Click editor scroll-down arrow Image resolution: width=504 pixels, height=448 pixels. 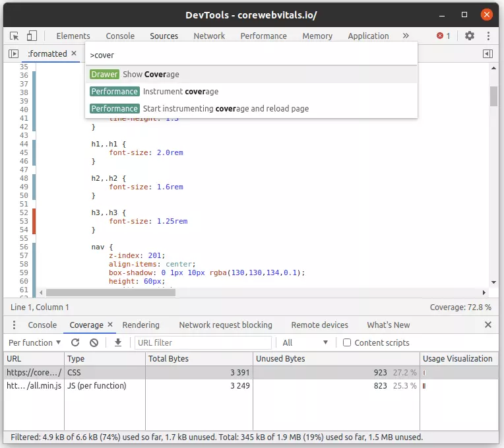point(493,282)
